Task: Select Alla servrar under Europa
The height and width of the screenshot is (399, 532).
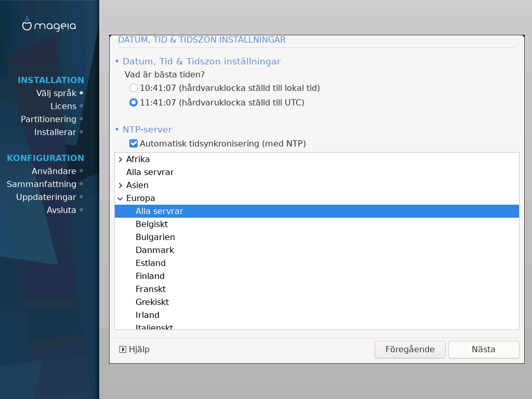Action: coord(159,211)
